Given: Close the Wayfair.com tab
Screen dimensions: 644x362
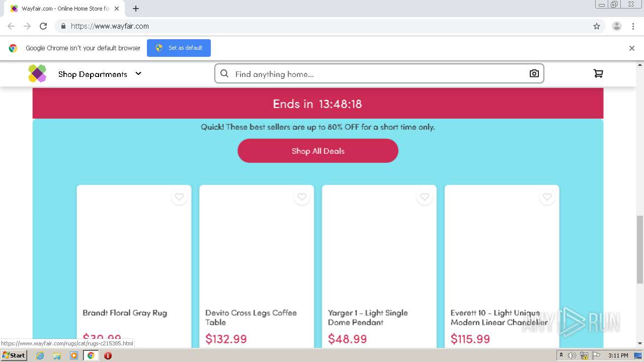Looking at the screenshot, I should [x=117, y=9].
